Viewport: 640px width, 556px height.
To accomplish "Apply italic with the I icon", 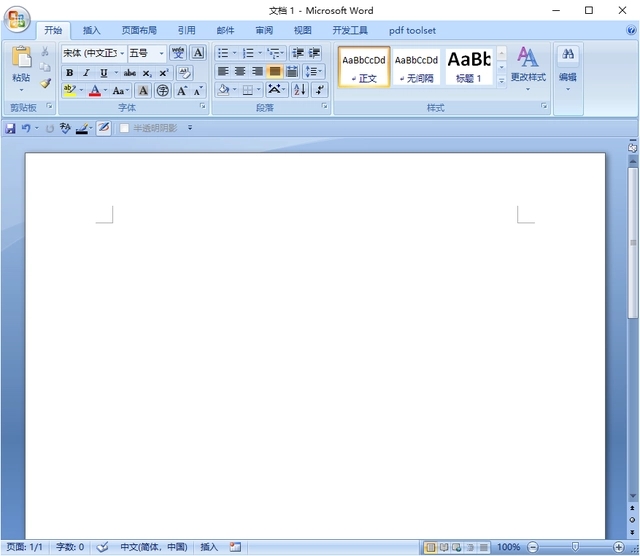I will point(86,73).
